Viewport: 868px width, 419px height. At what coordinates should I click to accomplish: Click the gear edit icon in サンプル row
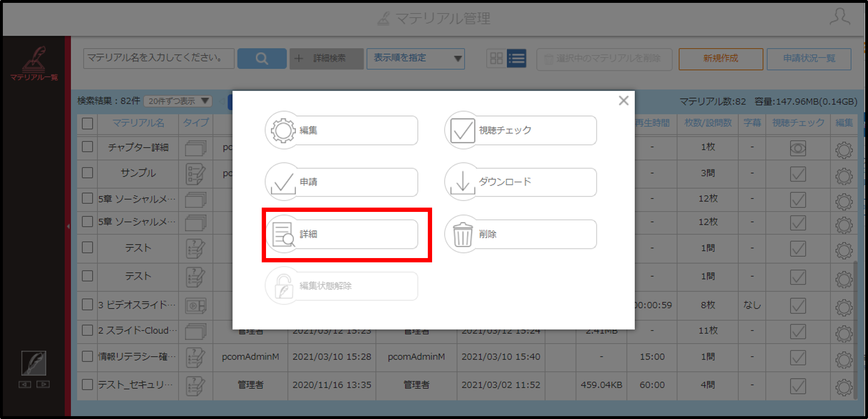pyautogui.click(x=844, y=176)
